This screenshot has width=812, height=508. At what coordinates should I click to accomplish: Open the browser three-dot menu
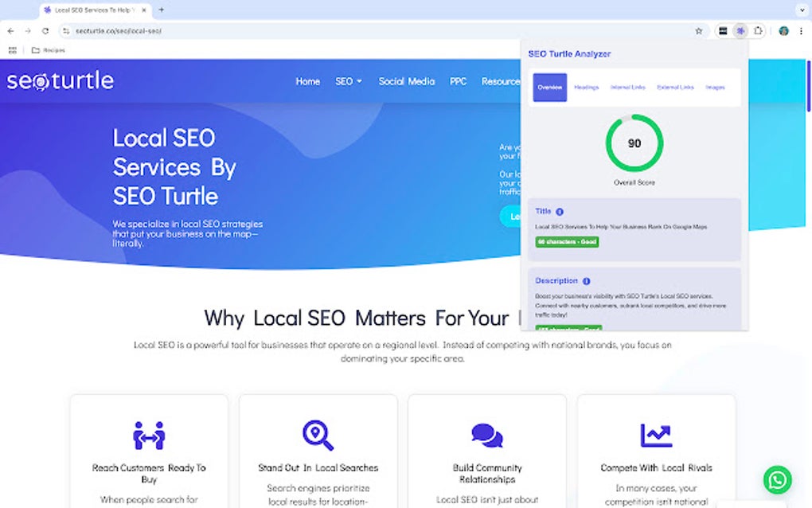point(800,30)
